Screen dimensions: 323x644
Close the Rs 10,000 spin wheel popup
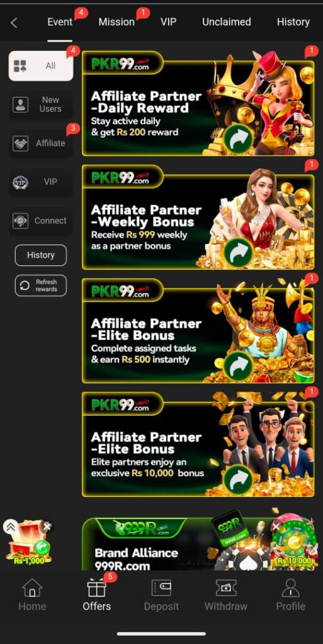point(276,526)
